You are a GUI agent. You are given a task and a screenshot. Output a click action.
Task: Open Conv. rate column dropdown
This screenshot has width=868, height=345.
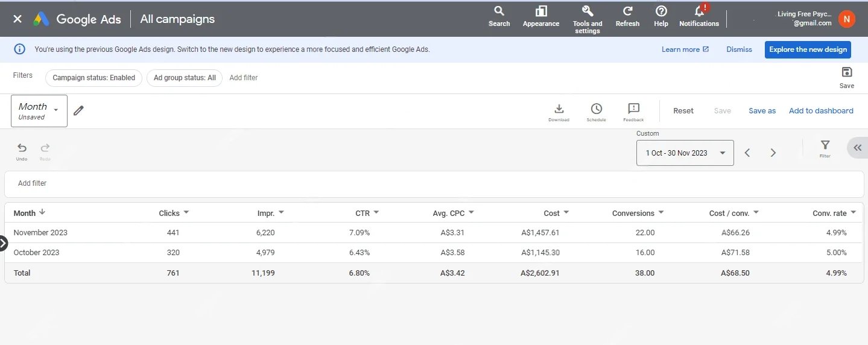pos(853,213)
